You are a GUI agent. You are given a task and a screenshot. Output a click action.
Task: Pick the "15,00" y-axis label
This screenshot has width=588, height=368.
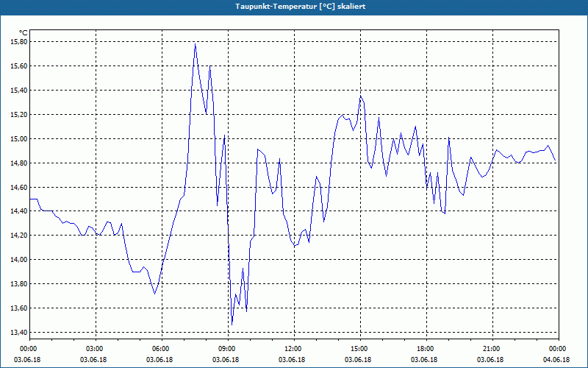pyautogui.click(x=19, y=138)
